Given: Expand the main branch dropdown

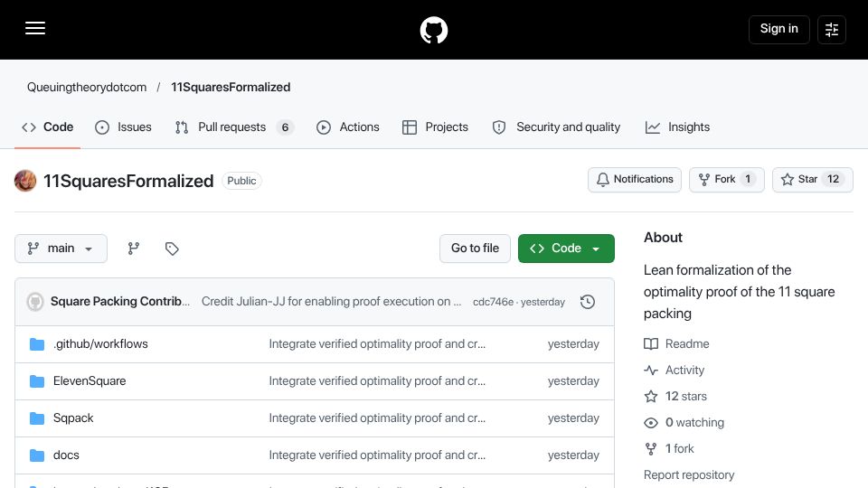Looking at the screenshot, I should (x=61, y=249).
